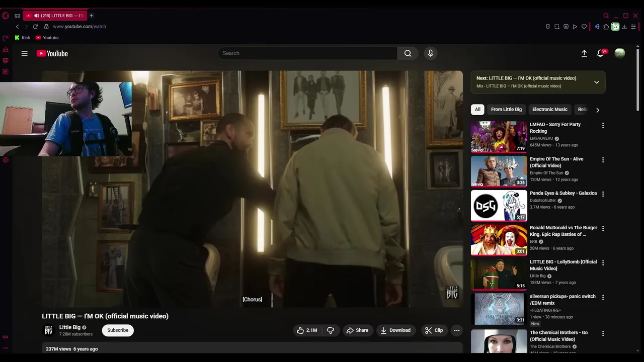
Task: Mute the tab via speaker icon
Action: click(x=37, y=16)
